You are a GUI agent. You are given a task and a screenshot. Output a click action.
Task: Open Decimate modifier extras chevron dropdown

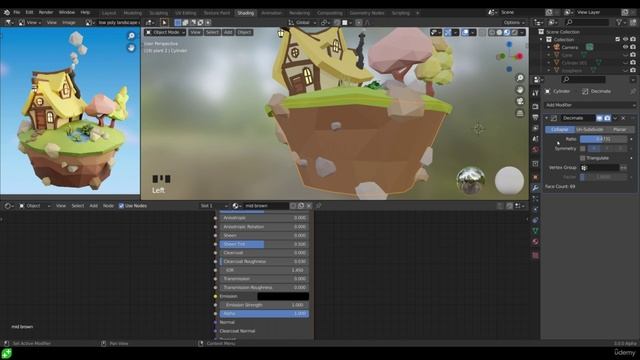615,118
